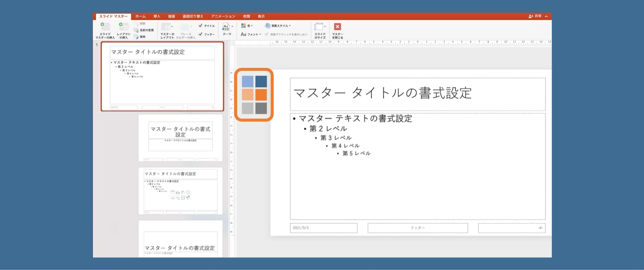
Task: Switch to the Home (ホーム) tab
Action: pyautogui.click(x=140, y=16)
